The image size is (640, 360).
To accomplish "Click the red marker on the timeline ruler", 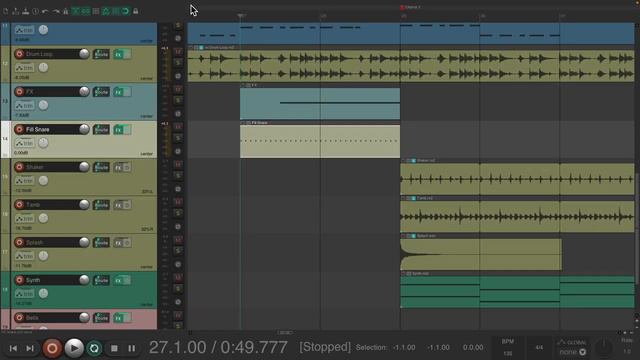I will tap(402, 7).
